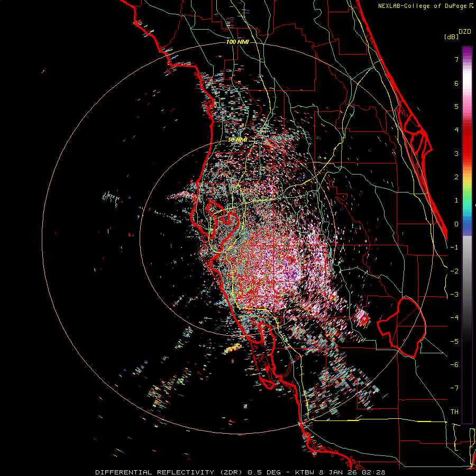This screenshot has width=476, height=476.
Task: Click the -7 value on the color scale
Action: coord(454,388)
